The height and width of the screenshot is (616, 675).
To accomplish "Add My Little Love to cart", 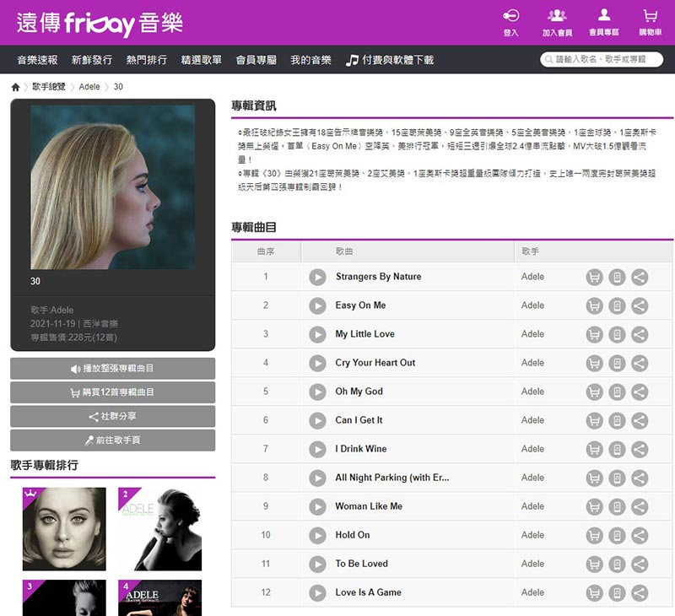I will pos(595,334).
